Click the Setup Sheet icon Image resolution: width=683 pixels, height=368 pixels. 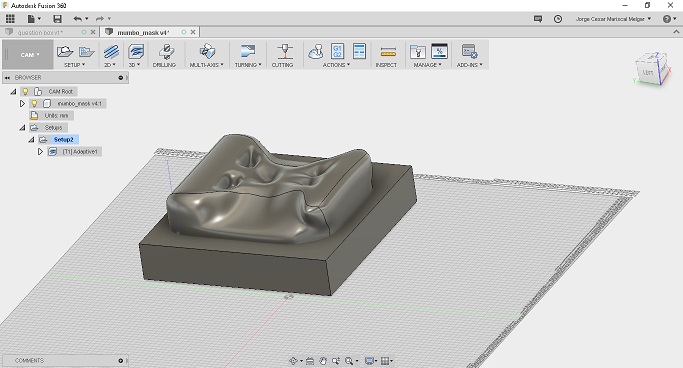pos(359,51)
